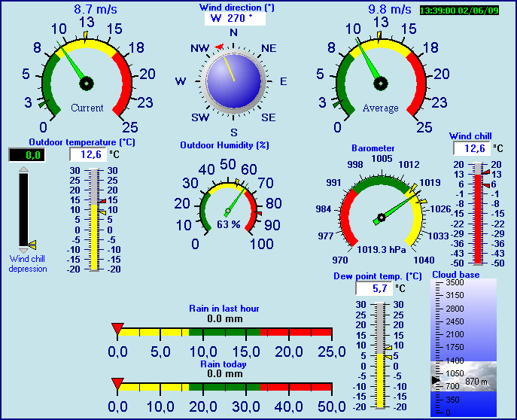Click the wind direction compass dial
The image size is (517, 420).
tap(233, 81)
